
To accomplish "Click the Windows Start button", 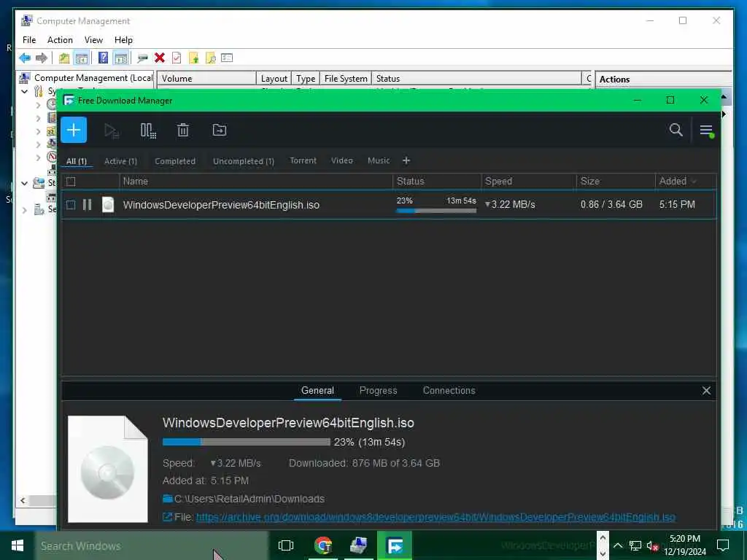I will (x=18, y=545).
